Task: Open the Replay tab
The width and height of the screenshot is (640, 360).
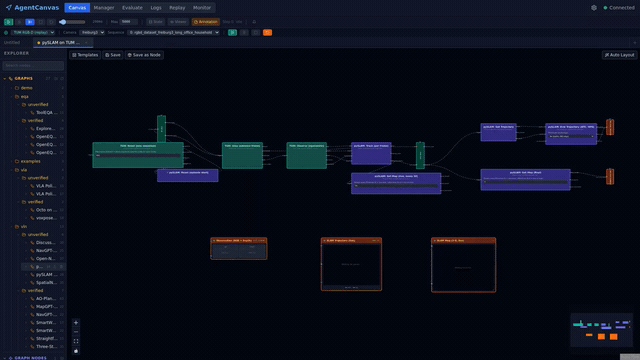Action: 177,8
